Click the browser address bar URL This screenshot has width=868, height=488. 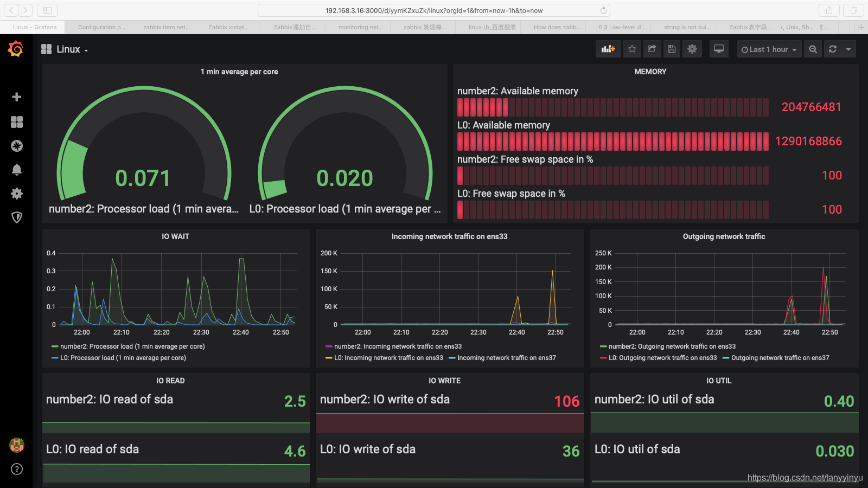tap(434, 10)
